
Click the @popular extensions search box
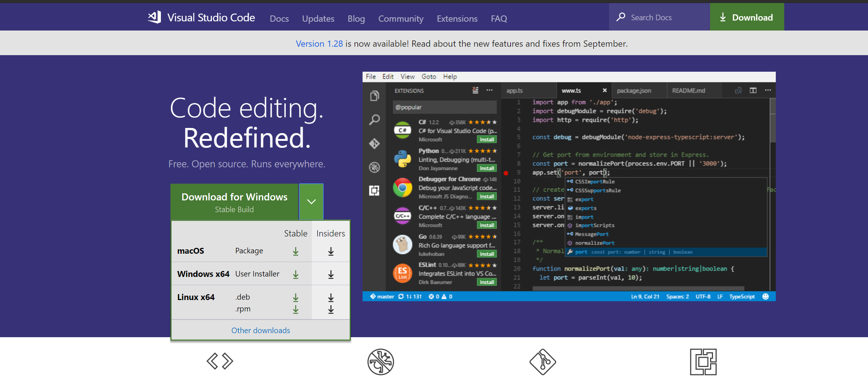pos(444,107)
